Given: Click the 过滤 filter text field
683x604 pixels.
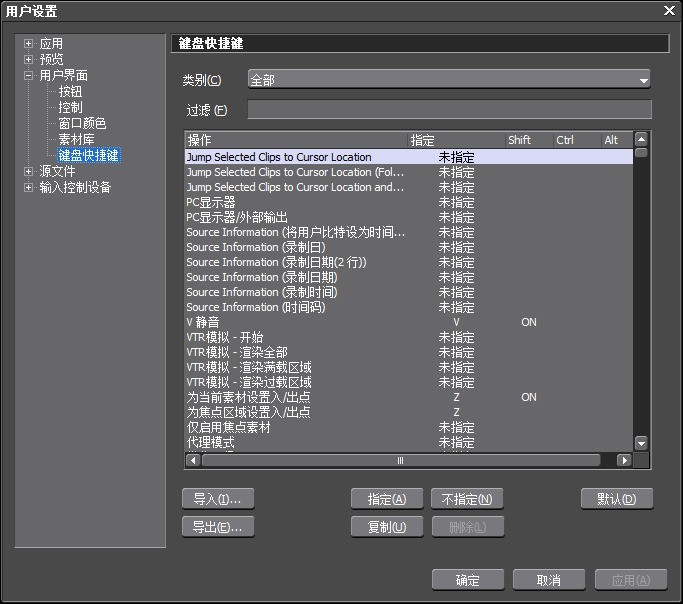Looking at the screenshot, I should [x=449, y=110].
